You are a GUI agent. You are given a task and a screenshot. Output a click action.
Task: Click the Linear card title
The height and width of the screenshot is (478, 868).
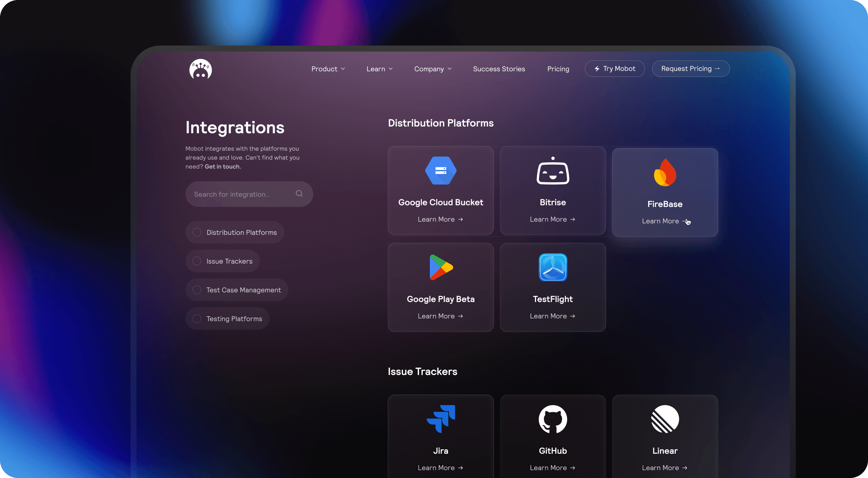point(665,451)
